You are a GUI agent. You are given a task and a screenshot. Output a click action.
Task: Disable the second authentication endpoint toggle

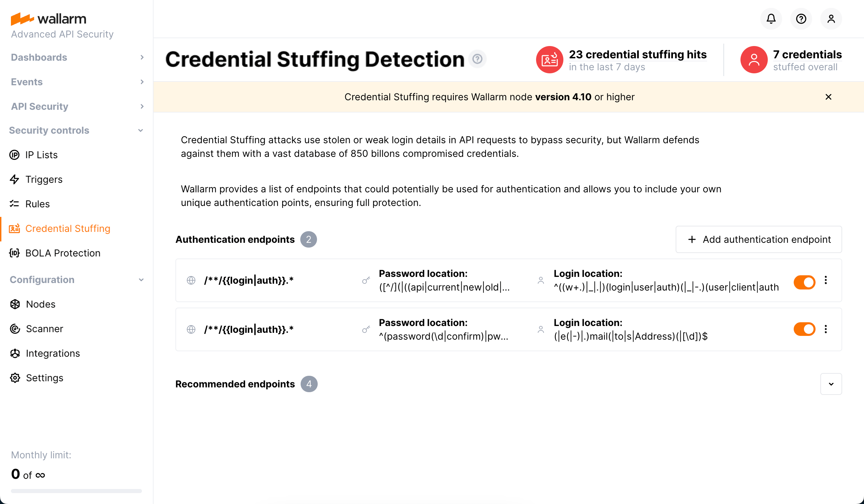pos(804,329)
